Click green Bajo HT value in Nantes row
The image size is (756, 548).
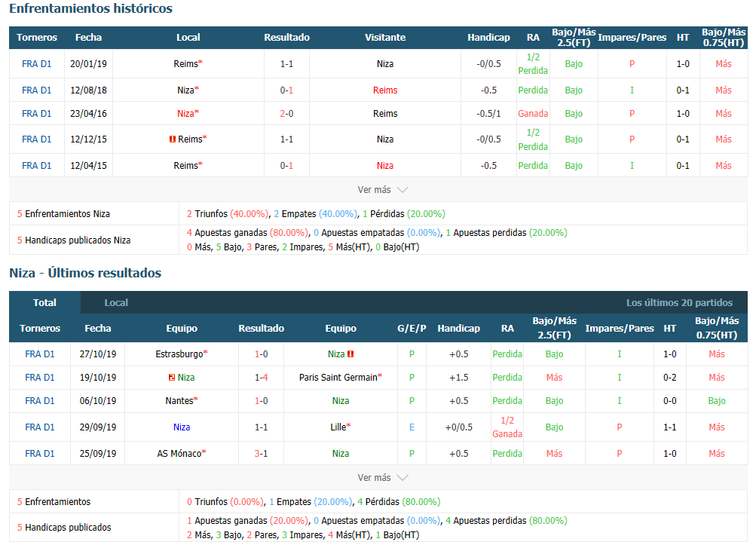click(x=717, y=401)
